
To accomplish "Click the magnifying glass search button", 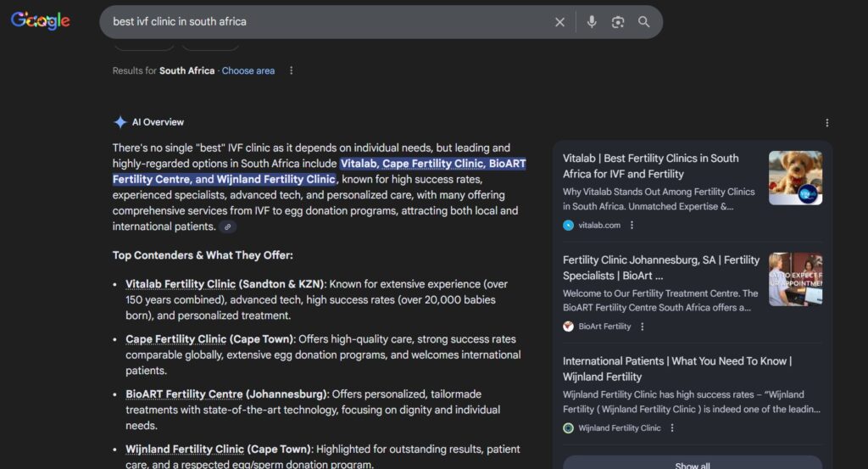I will click(644, 22).
